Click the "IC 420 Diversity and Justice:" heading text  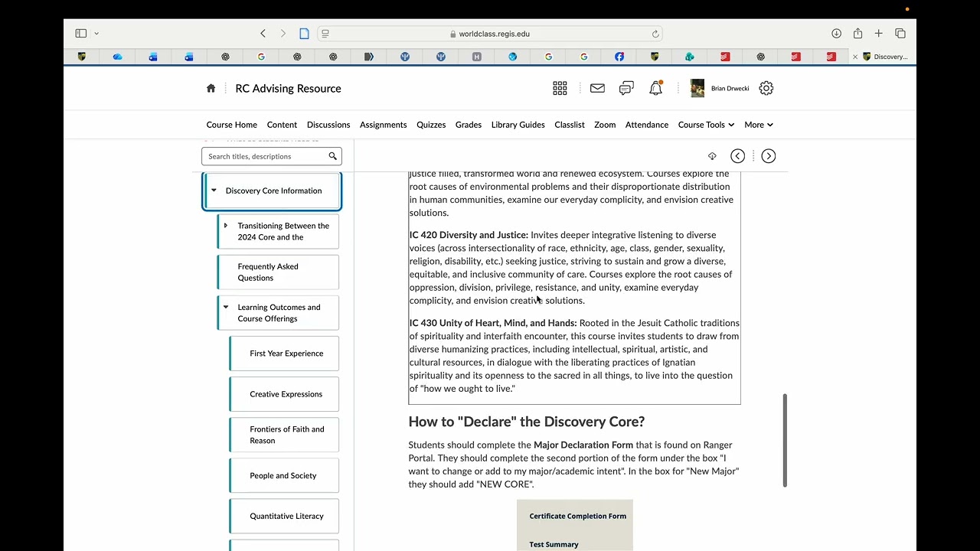[469, 235]
